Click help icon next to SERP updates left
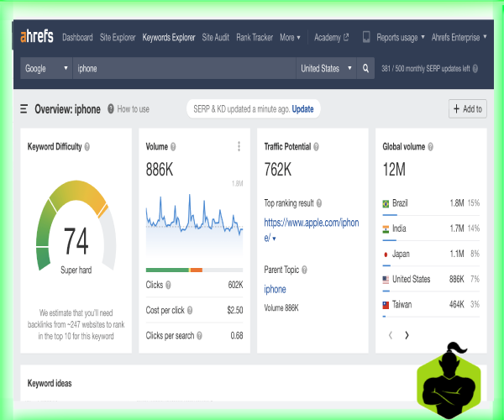The image size is (504, 420). [x=475, y=68]
